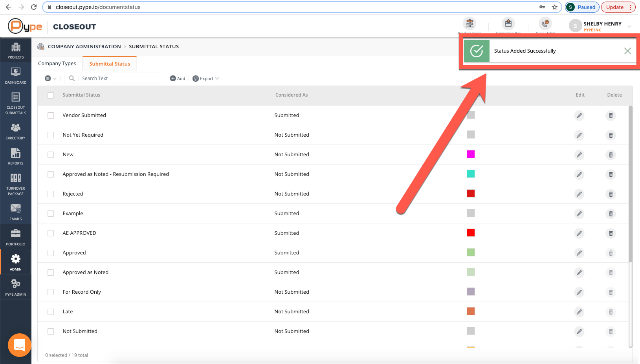Open the orange chat support bubble
640x364 pixels.
click(x=20, y=345)
